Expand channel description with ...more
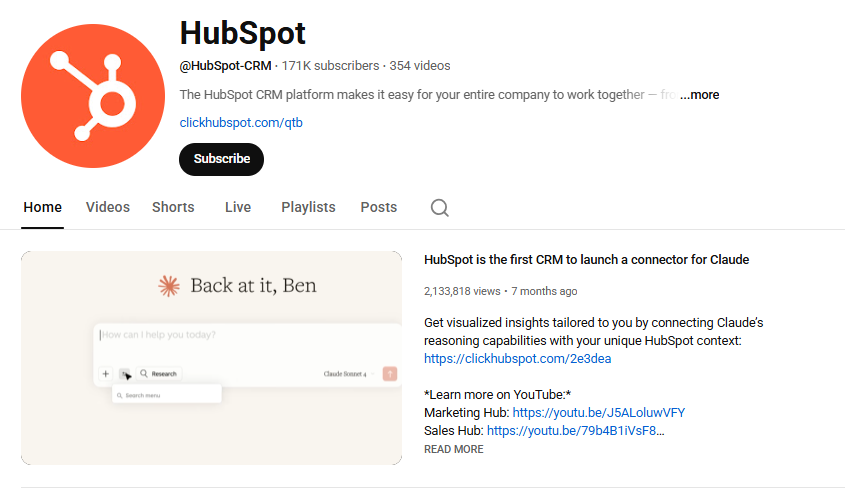 [x=699, y=95]
